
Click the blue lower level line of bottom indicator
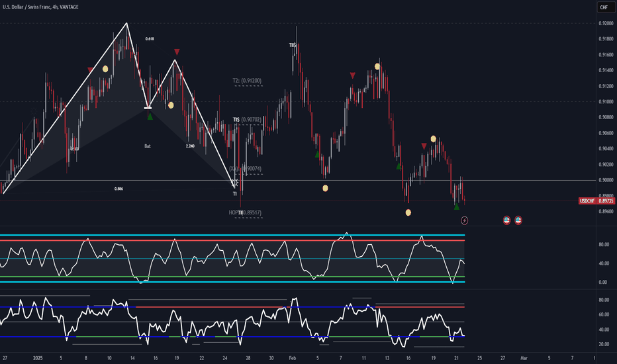click(x=232, y=337)
